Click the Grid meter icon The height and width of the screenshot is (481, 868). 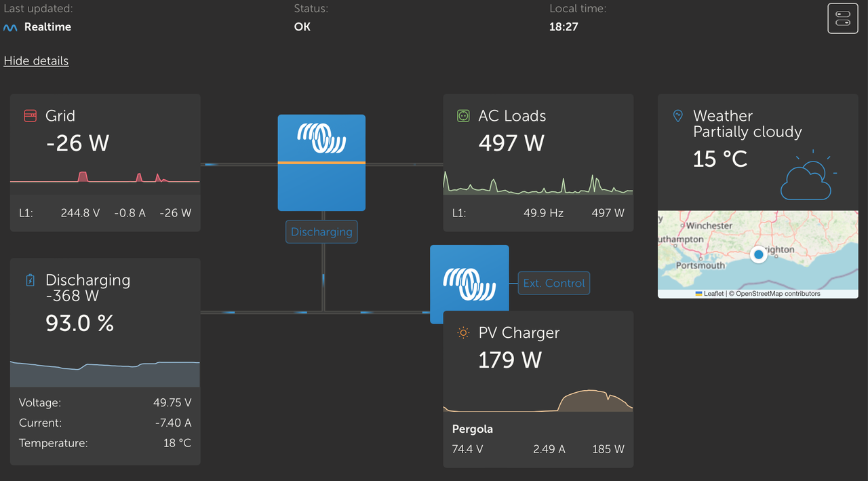(x=30, y=116)
